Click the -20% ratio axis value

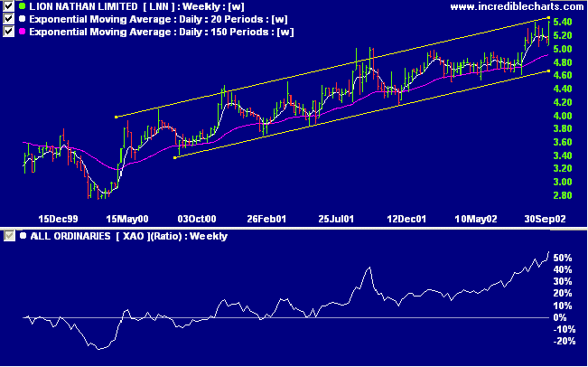[565, 341]
